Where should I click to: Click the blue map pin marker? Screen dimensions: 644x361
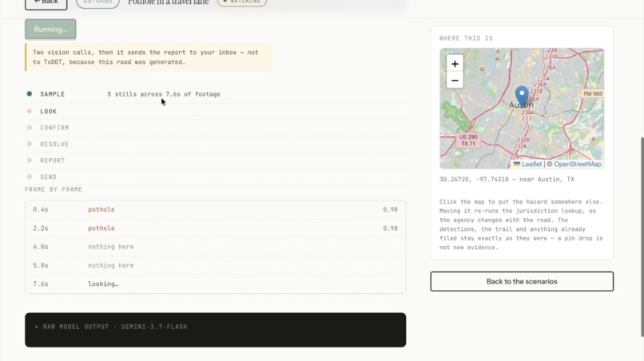(x=522, y=96)
